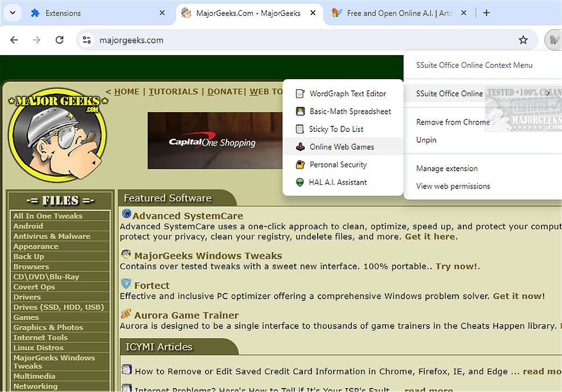Click the Basic-Math Spreadsheet icon
562x392 pixels.
pos(300,112)
